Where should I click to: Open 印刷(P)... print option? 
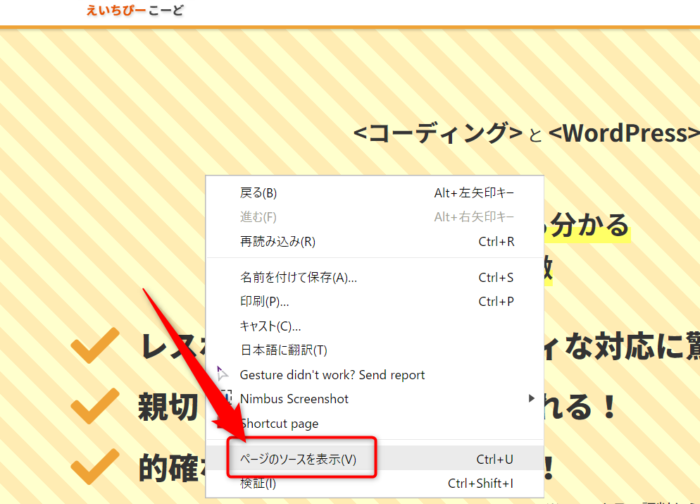click(x=265, y=301)
